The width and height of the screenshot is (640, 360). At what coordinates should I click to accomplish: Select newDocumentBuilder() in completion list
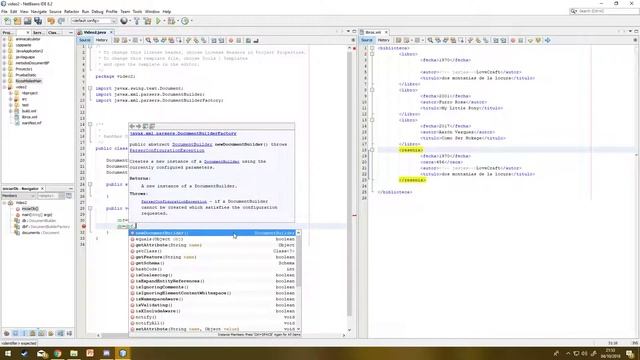click(x=212, y=233)
